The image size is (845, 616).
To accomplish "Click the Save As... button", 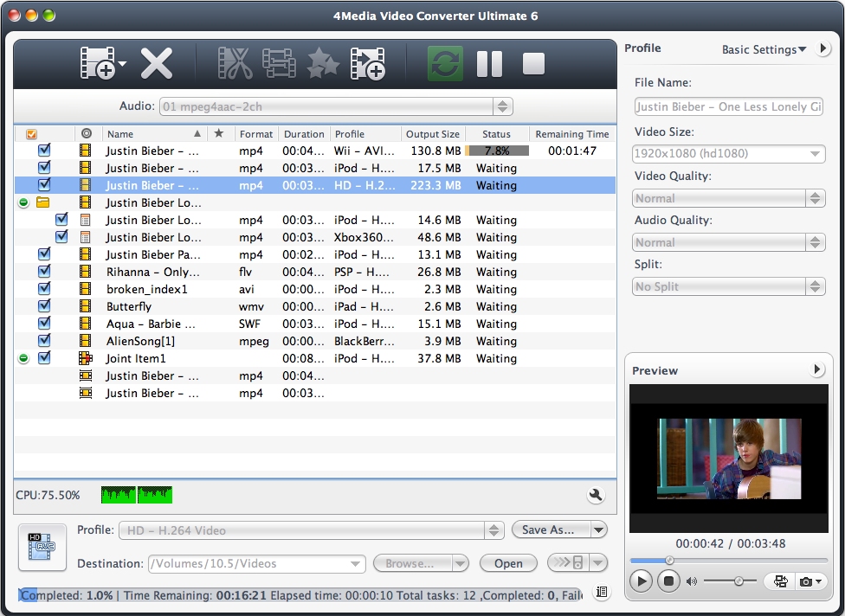I will pyautogui.click(x=551, y=529).
